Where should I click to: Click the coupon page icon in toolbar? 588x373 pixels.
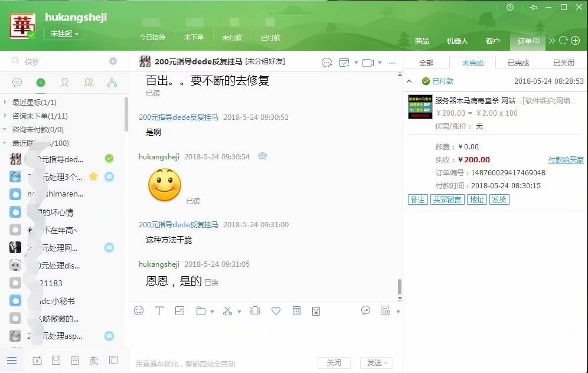[316, 311]
